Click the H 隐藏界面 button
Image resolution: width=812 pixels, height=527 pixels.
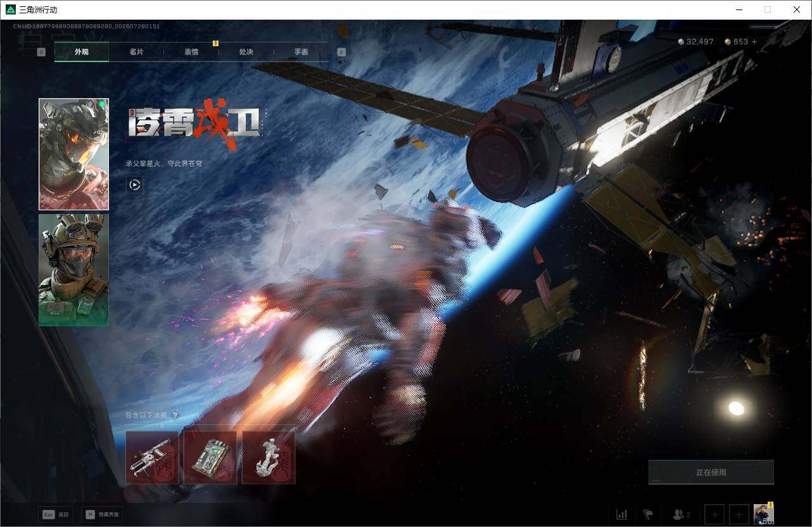click(x=103, y=514)
